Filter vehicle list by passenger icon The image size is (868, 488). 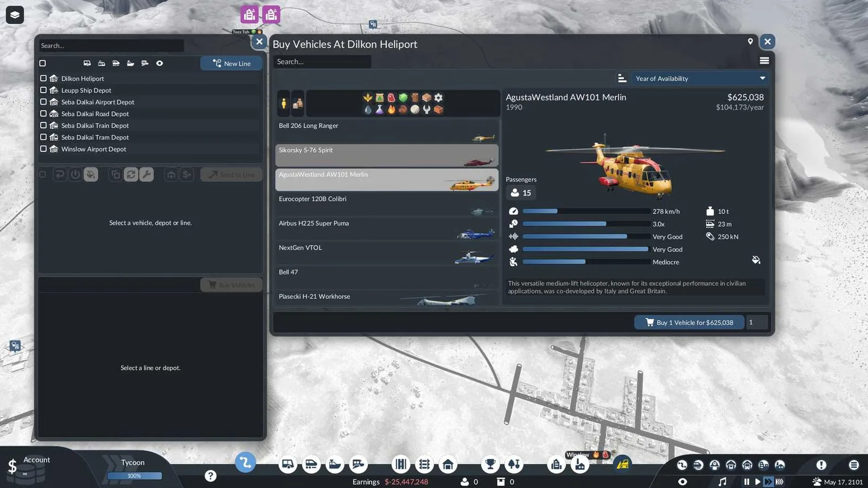pos(284,103)
